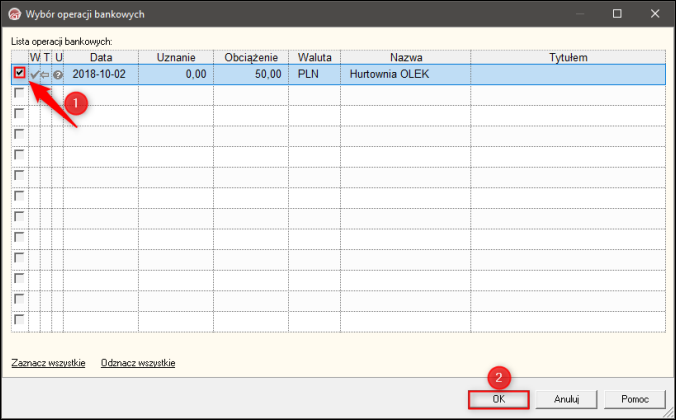
Task: Check the checkbox in the last row
Action: click(x=19, y=320)
